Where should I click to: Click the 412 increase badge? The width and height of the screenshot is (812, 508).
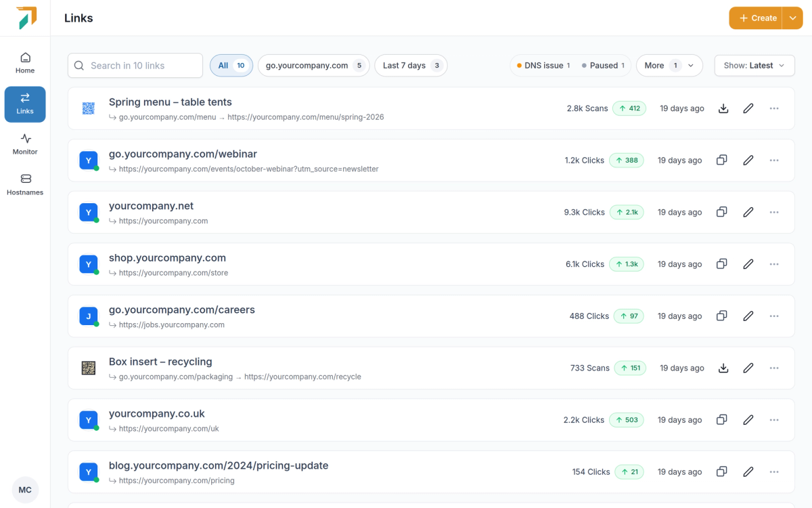click(x=629, y=108)
